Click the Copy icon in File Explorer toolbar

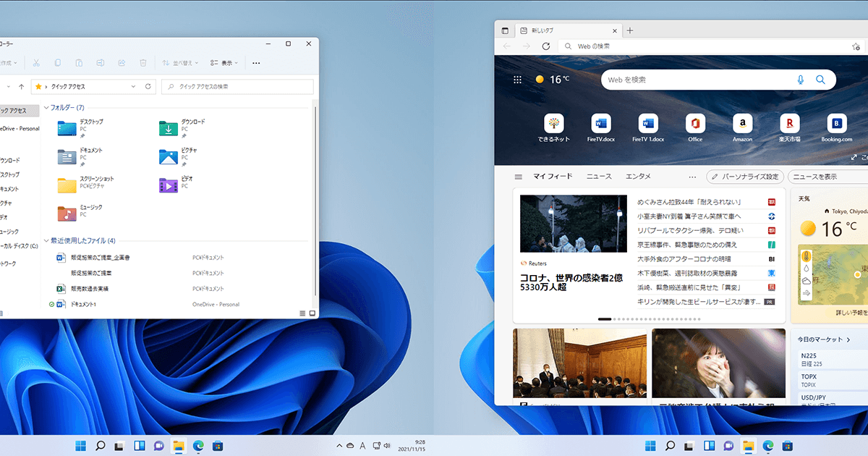coord(58,63)
